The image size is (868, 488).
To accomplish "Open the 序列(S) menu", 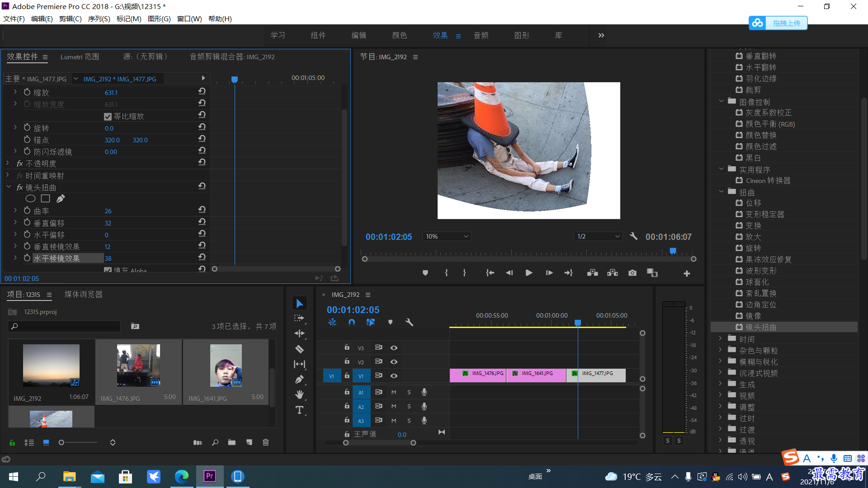I will (x=99, y=19).
